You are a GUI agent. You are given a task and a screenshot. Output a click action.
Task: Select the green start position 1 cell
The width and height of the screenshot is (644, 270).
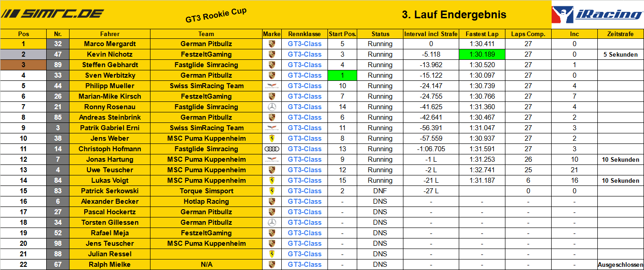(342, 75)
